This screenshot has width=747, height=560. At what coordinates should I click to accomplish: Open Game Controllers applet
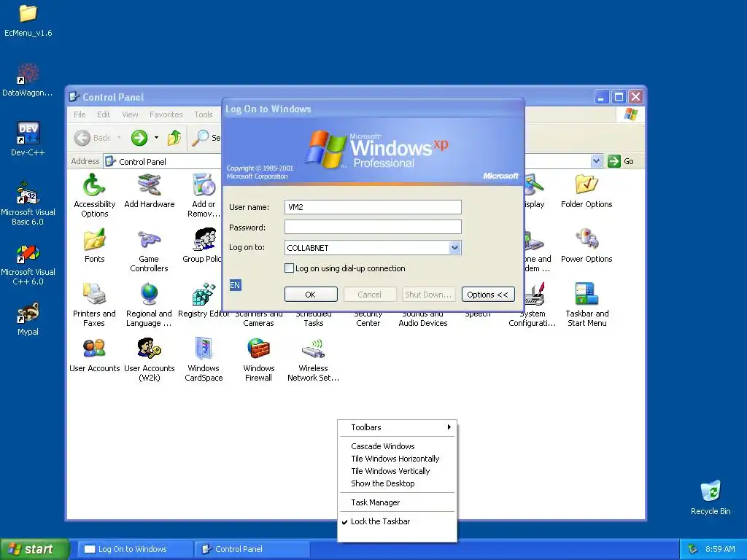tap(149, 251)
